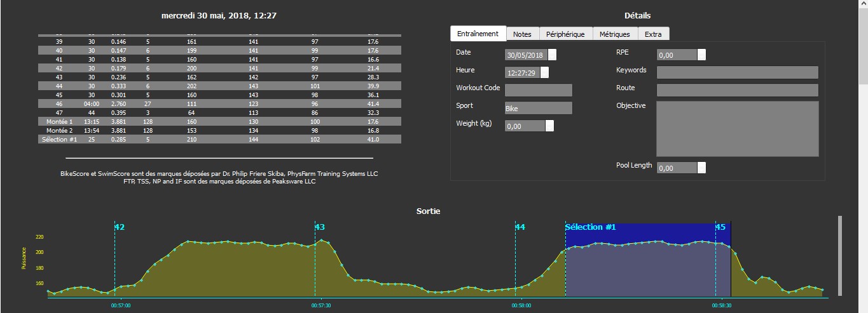Viewport: 868px width, 313px height.
Task: Click the Sélection #1 highlighted interval
Action: [647, 260]
